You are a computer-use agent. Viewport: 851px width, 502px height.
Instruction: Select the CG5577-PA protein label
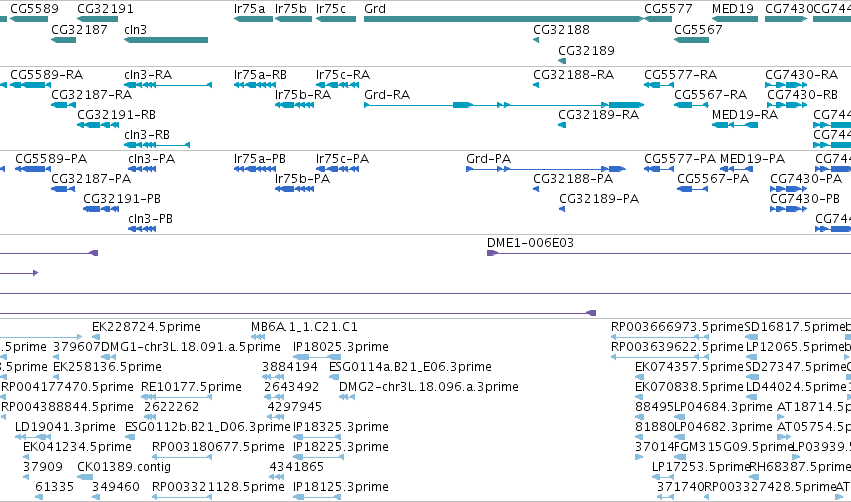pos(680,158)
